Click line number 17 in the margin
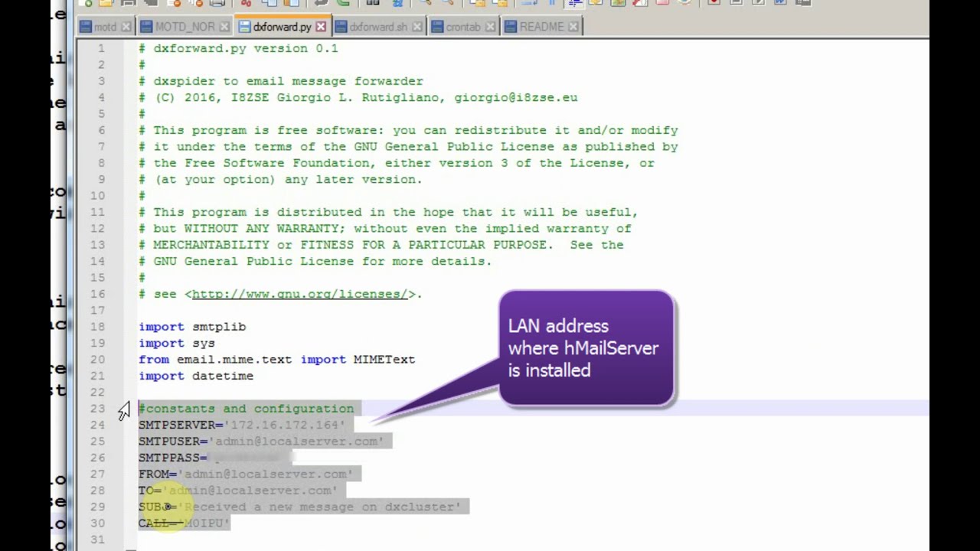Image resolution: width=980 pixels, height=551 pixels. coord(98,310)
